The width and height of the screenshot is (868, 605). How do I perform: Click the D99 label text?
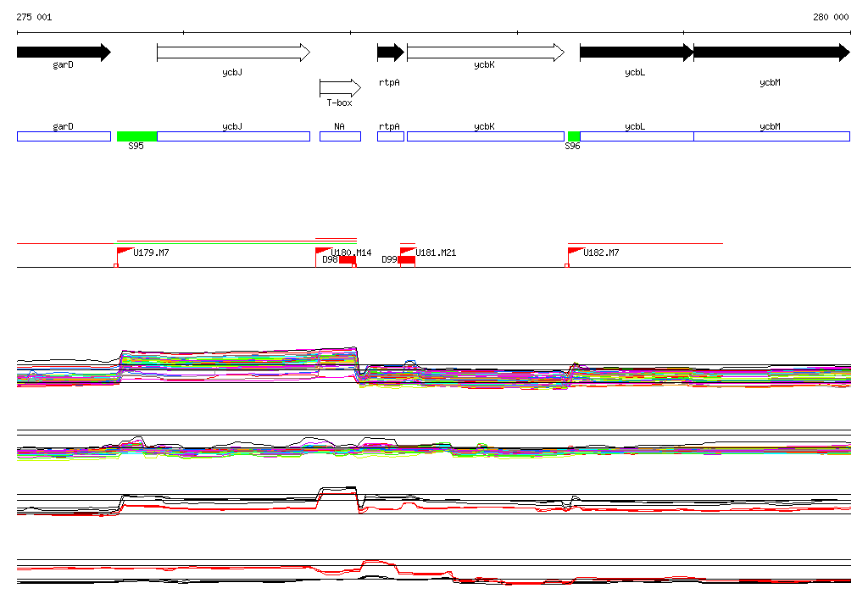pyautogui.click(x=389, y=259)
